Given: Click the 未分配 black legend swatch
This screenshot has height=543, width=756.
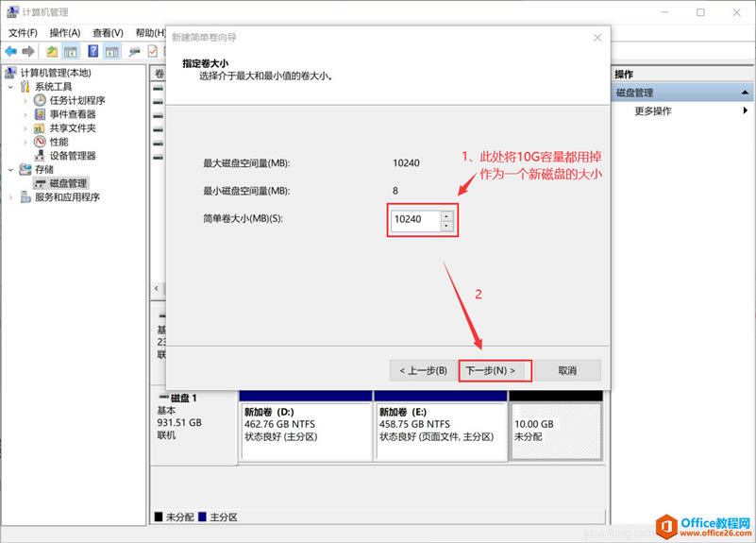Looking at the screenshot, I should coord(159,517).
